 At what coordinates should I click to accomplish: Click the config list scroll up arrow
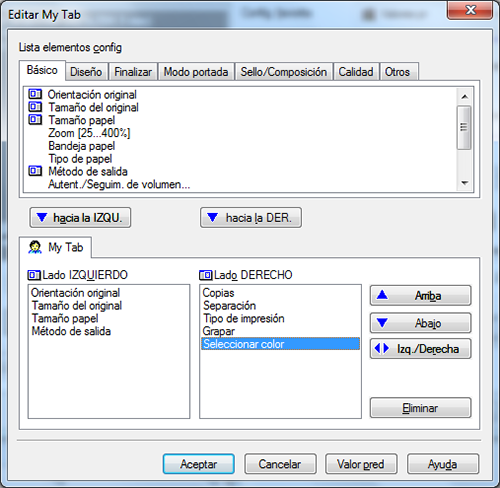click(464, 97)
